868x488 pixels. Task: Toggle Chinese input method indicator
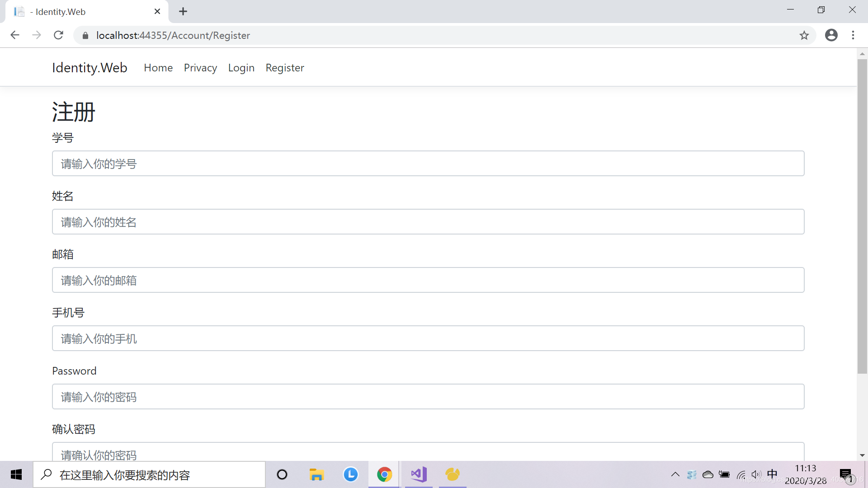772,474
